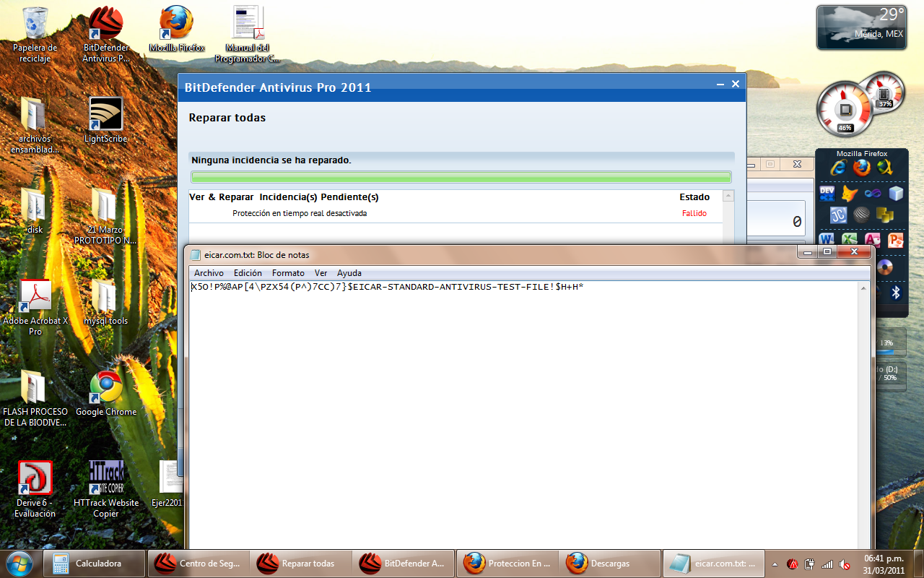Click the BitDefender issues list scrollbar up arrow
This screenshot has height=578, width=924.
click(728, 197)
